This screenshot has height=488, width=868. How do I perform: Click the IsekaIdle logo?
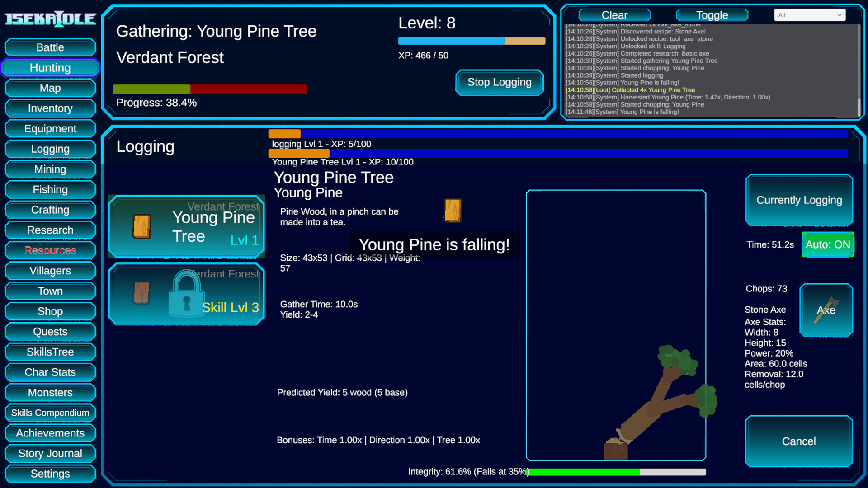click(x=50, y=19)
